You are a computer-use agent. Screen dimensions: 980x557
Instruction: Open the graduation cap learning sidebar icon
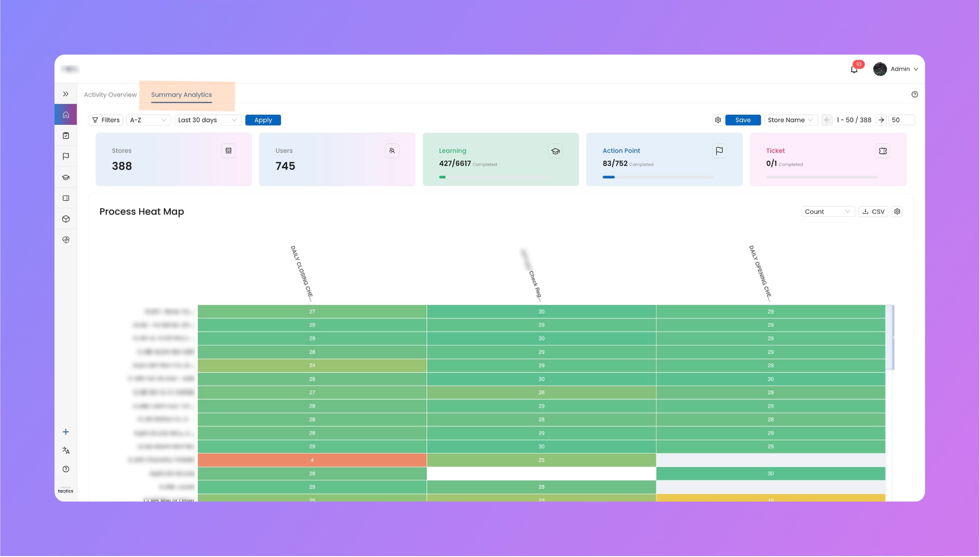point(66,178)
